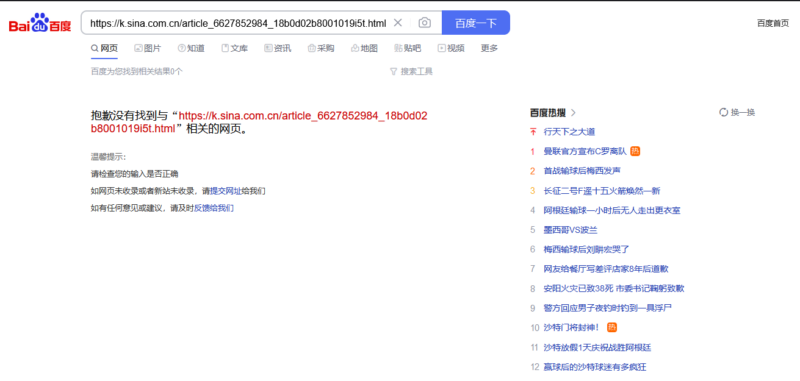The image size is (800, 381).
Task: Click the 请检查您的输入是否正确 tip
Action: (x=135, y=174)
